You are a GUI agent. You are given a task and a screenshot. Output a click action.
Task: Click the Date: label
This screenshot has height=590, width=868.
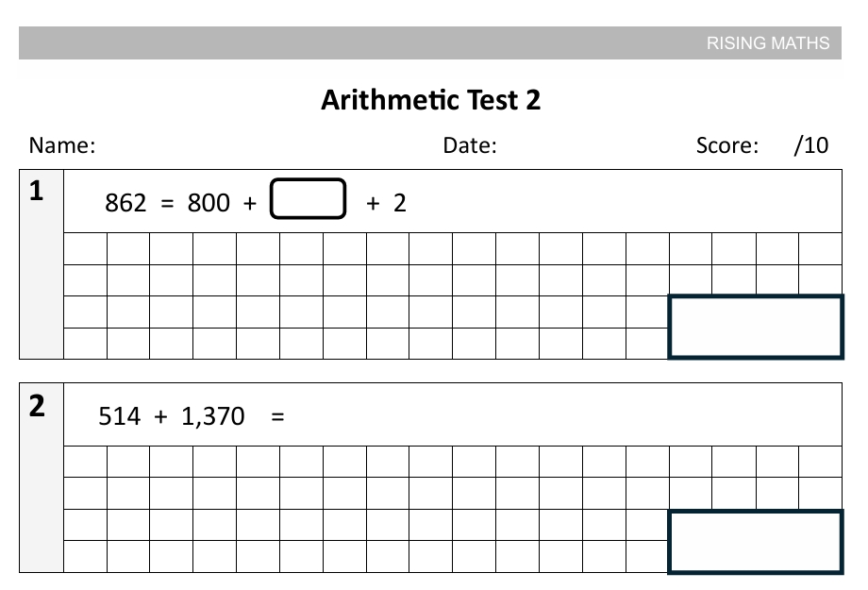point(470,145)
